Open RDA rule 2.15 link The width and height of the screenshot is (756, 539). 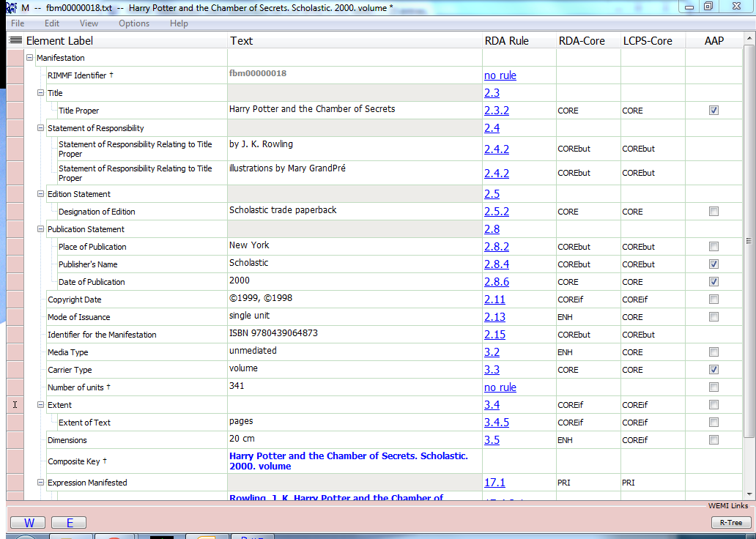click(x=494, y=335)
